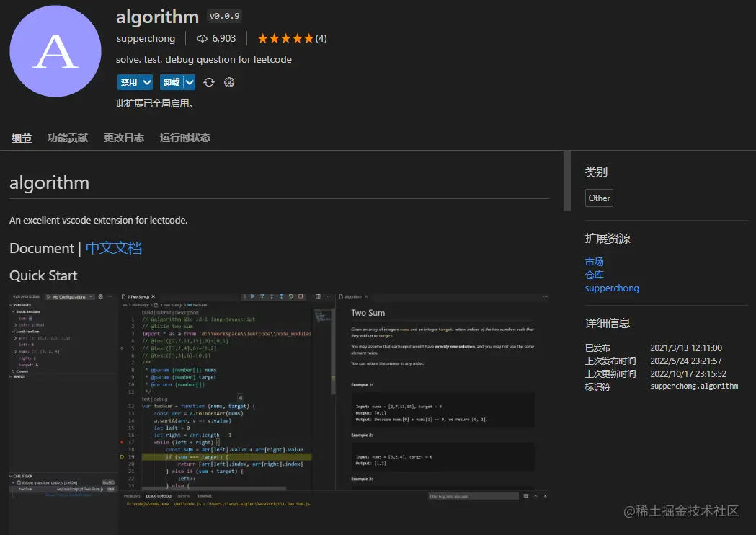756x535 pixels.
Task: Click the 2022/5/24 23:21:57 release date
Action: click(686, 361)
